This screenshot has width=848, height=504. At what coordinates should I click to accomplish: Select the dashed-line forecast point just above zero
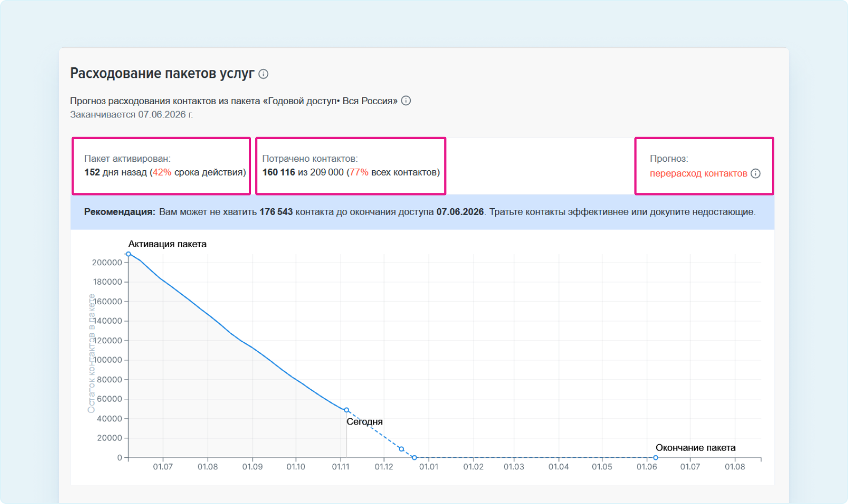(402, 449)
